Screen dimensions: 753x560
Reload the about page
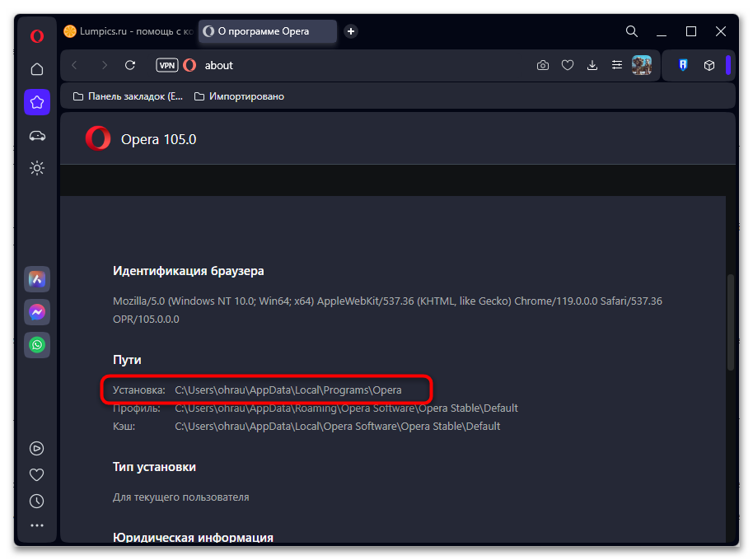[130, 65]
